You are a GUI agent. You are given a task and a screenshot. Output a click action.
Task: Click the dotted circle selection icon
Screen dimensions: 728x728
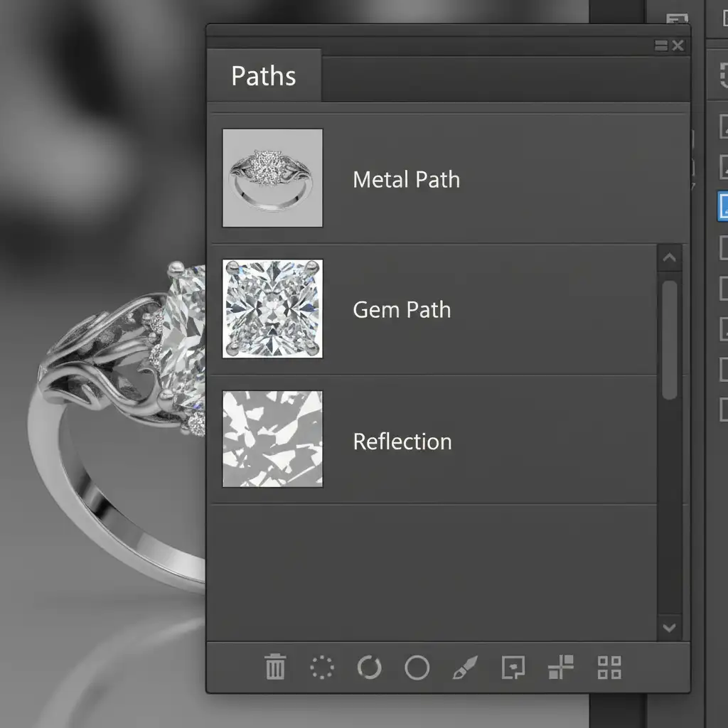[x=322, y=668]
